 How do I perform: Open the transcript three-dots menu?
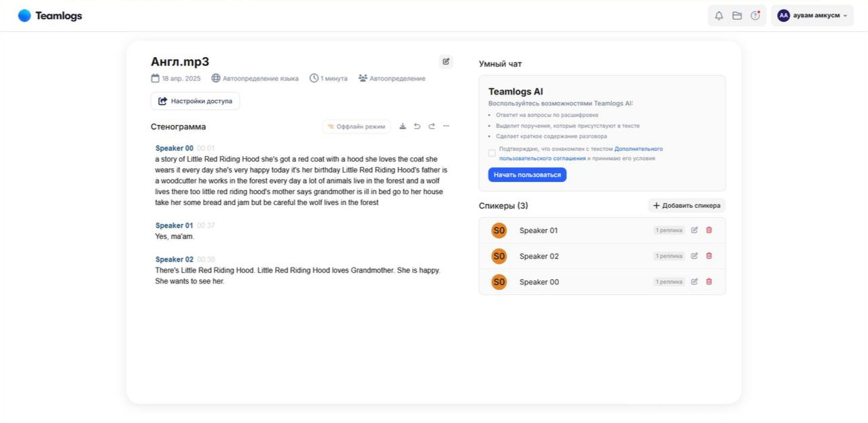[x=446, y=126]
